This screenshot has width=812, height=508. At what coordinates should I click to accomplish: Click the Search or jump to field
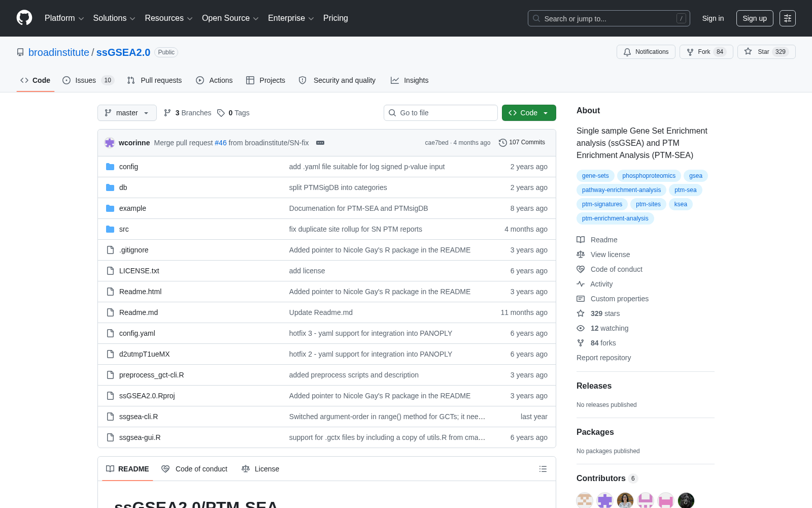pos(609,18)
